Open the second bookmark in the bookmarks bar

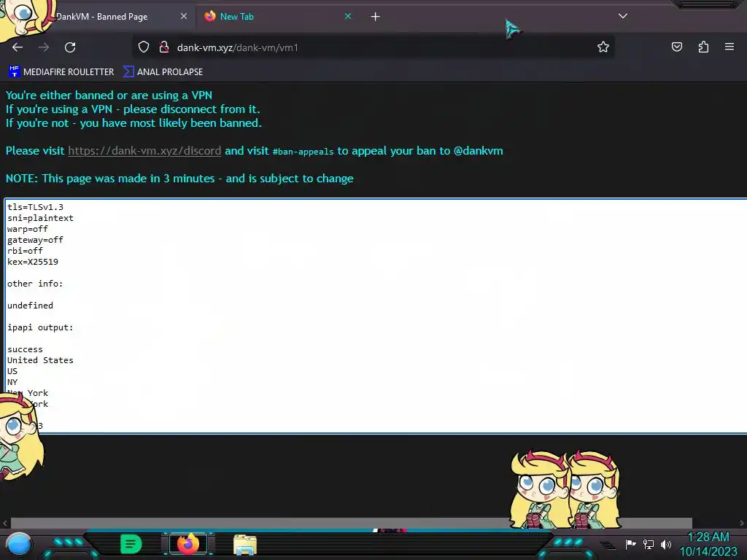coord(163,72)
